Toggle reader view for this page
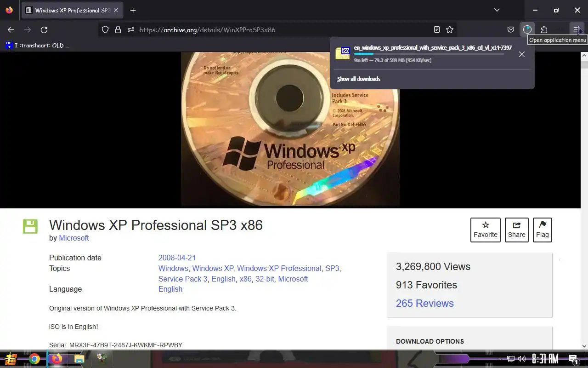The width and height of the screenshot is (588, 368). point(437,29)
